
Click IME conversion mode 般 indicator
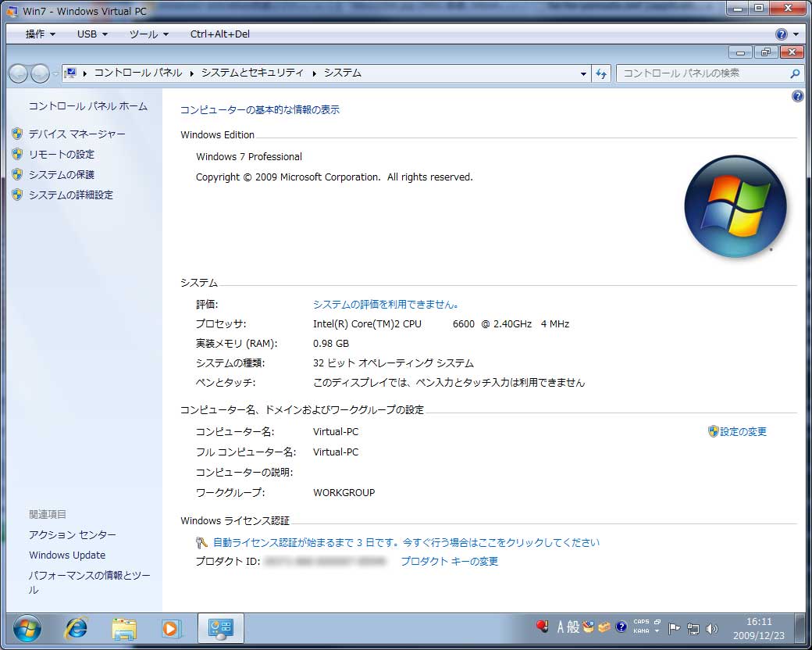tap(573, 627)
